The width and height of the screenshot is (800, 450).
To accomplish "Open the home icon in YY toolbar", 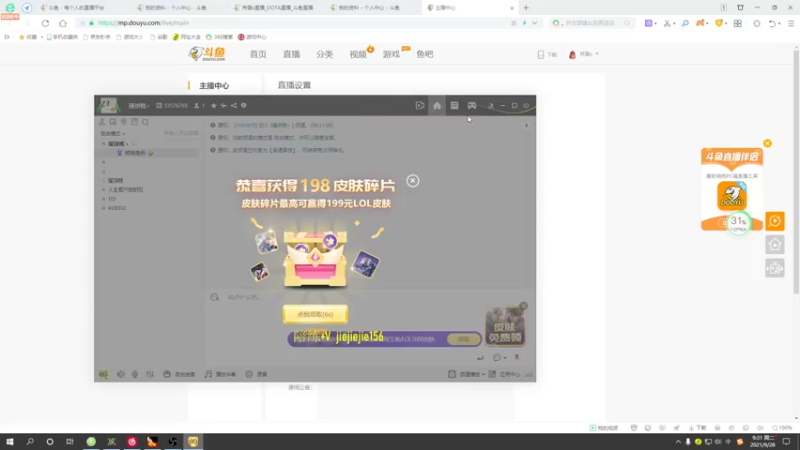I will point(437,106).
